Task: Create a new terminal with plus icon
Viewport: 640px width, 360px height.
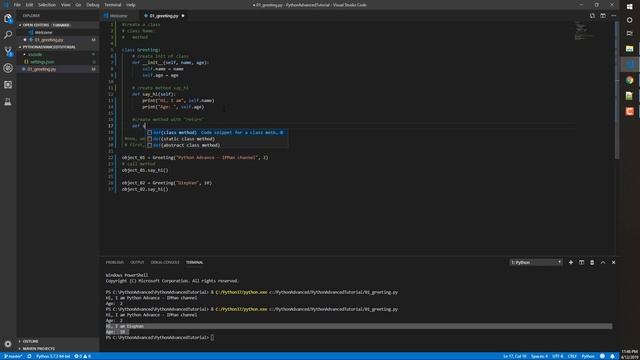Action: [571, 262]
